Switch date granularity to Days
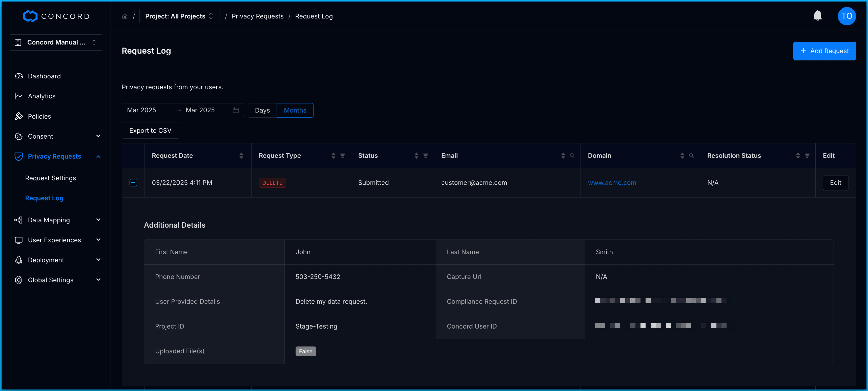The width and height of the screenshot is (868, 391). point(262,110)
